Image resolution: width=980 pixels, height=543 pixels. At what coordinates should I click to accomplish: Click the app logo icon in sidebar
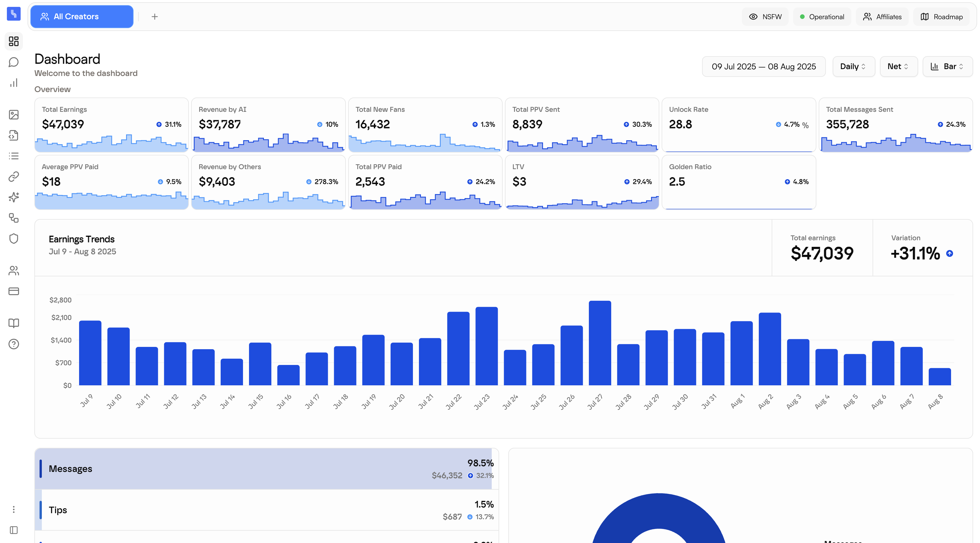14,14
